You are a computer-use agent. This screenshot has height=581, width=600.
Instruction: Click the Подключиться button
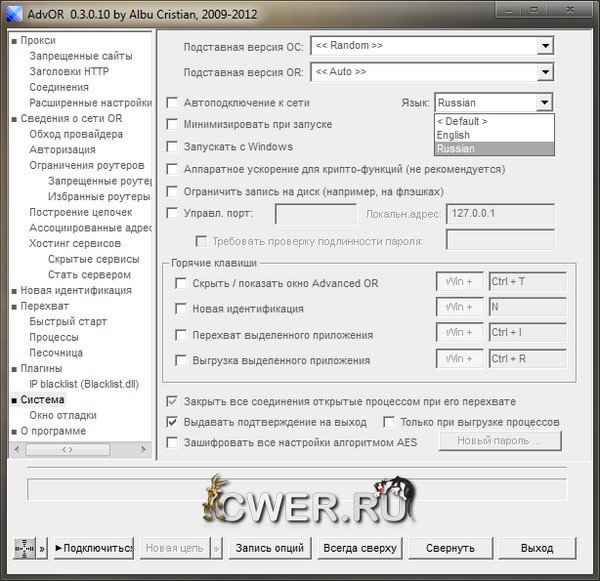(x=94, y=548)
